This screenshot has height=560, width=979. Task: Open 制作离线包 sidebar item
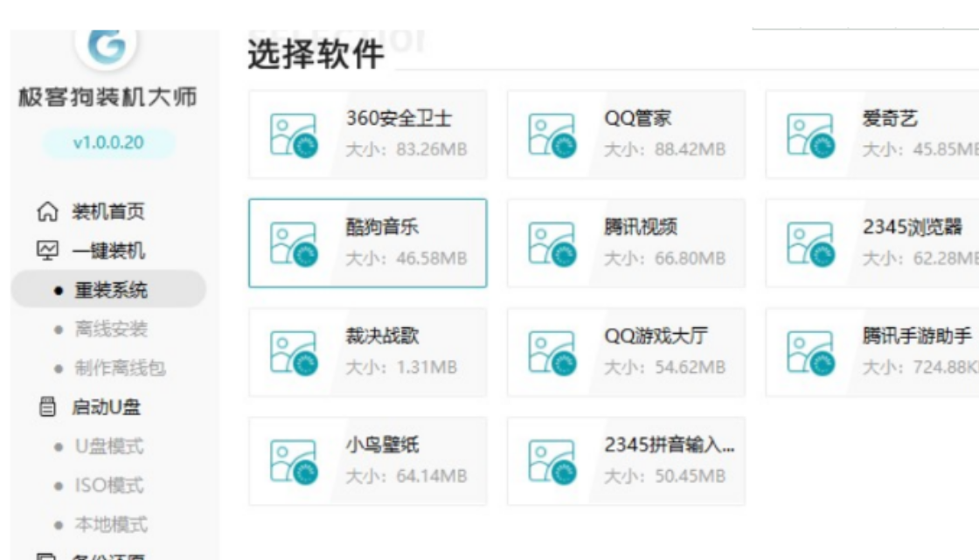pyautogui.click(x=119, y=368)
